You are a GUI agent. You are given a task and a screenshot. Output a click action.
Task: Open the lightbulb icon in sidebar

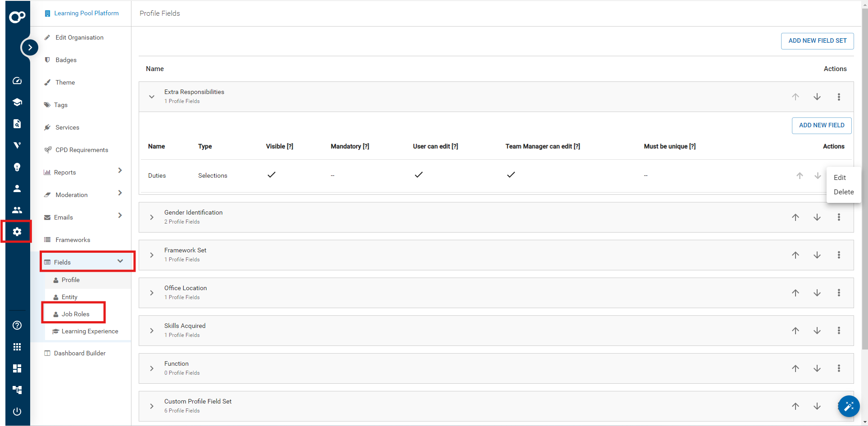tap(17, 167)
